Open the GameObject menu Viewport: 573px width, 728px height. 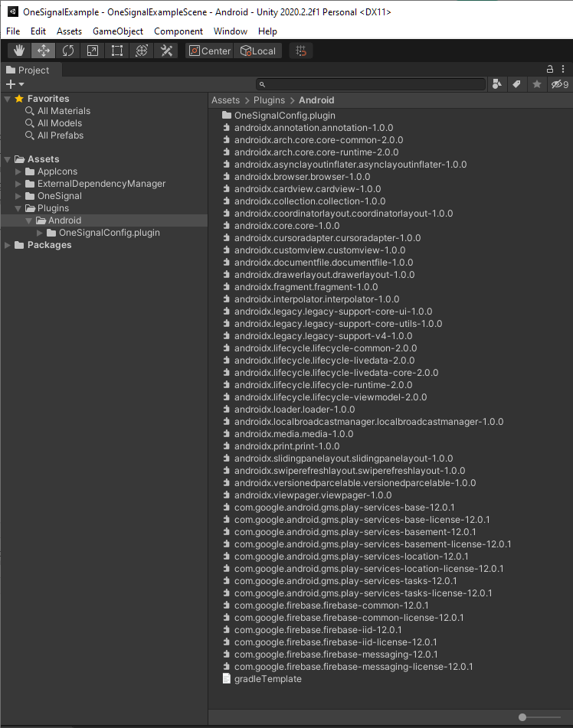tap(118, 31)
